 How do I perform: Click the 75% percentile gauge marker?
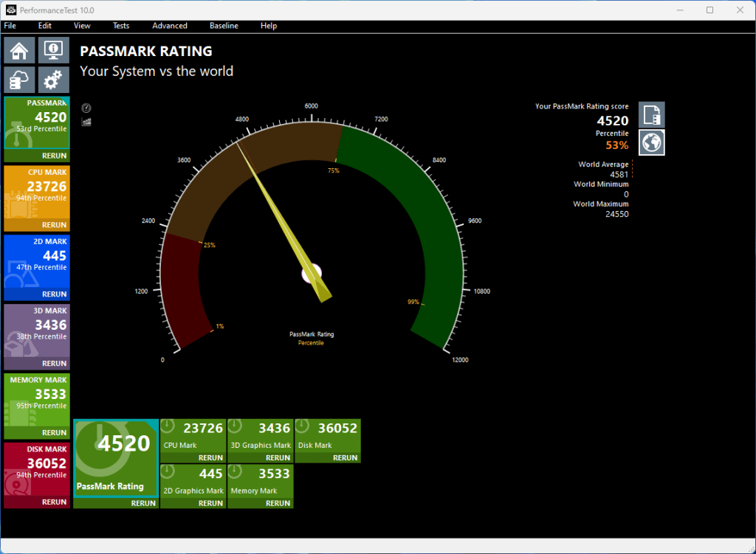click(x=334, y=170)
